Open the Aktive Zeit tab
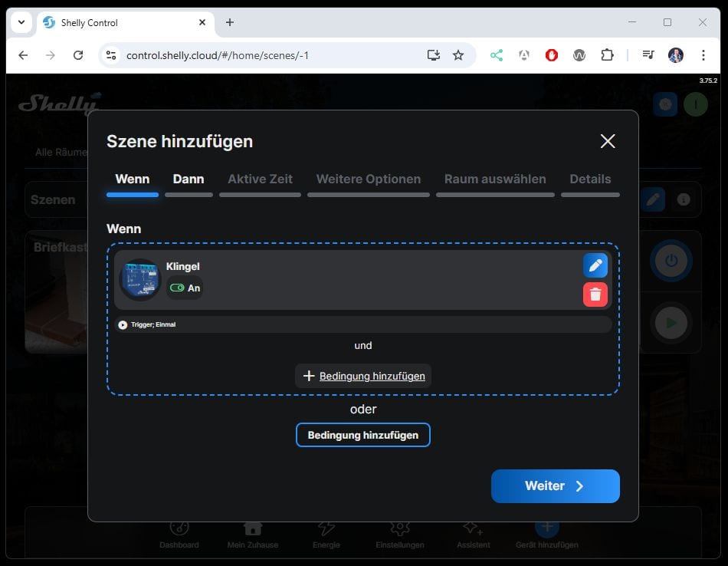This screenshot has width=728, height=566. point(260,179)
